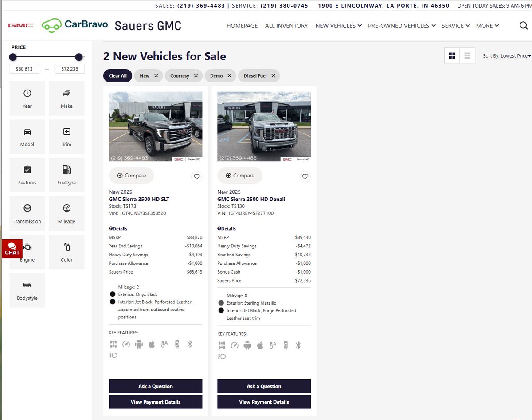
Task: Toggle Compare for Sierra 2500 HD Denali
Action: point(240,176)
